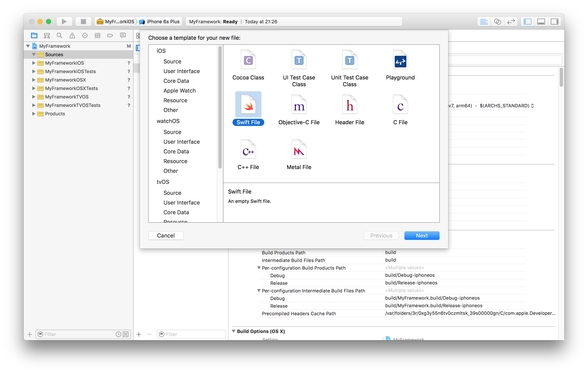Click the Sources folder in project navigator
Image resolution: width=588 pixels, height=374 pixels.
pyautogui.click(x=54, y=54)
